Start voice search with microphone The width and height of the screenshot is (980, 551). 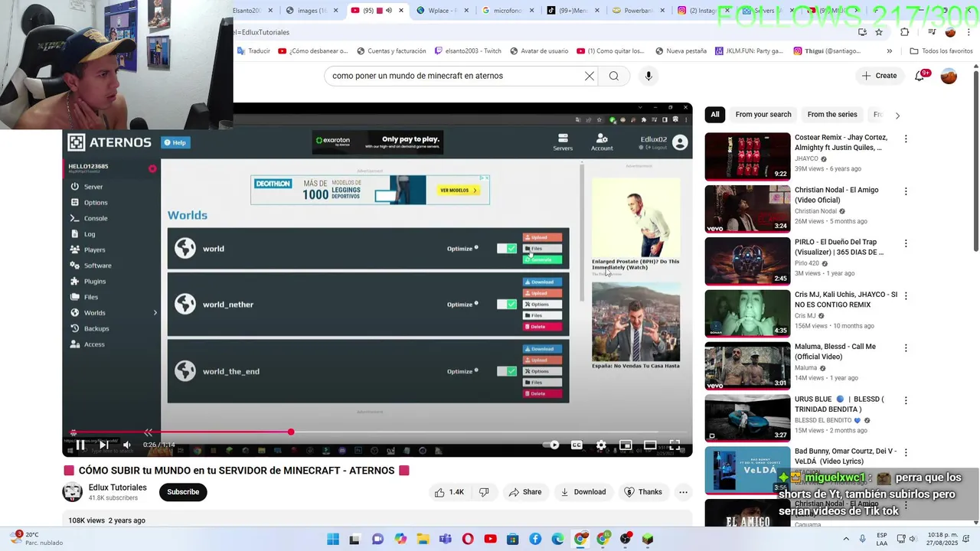(648, 76)
